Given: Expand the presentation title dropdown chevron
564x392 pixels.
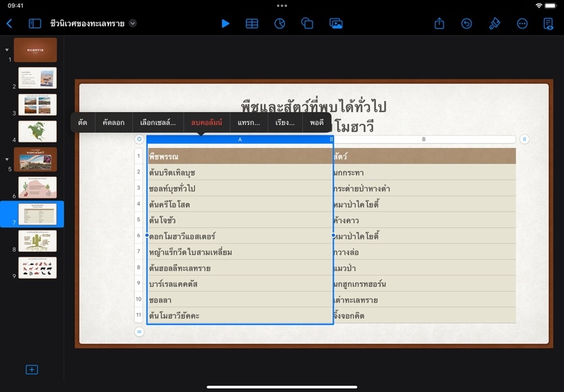Looking at the screenshot, I should [133, 24].
